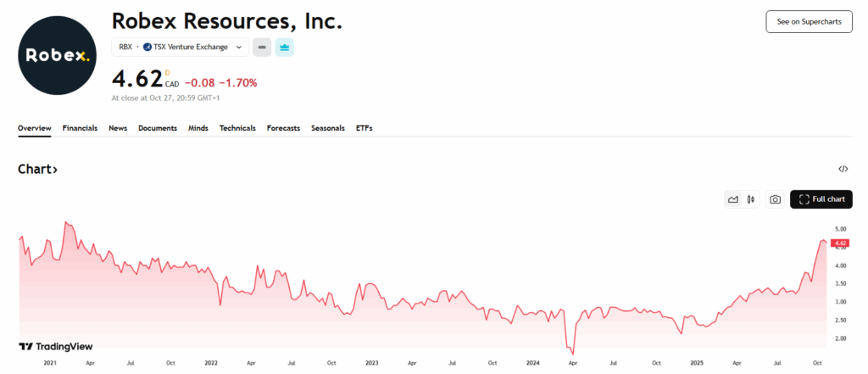Image resolution: width=868 pixels, height=374 pixels.
Task: Open the Full chart button
Action: [821, 199]
